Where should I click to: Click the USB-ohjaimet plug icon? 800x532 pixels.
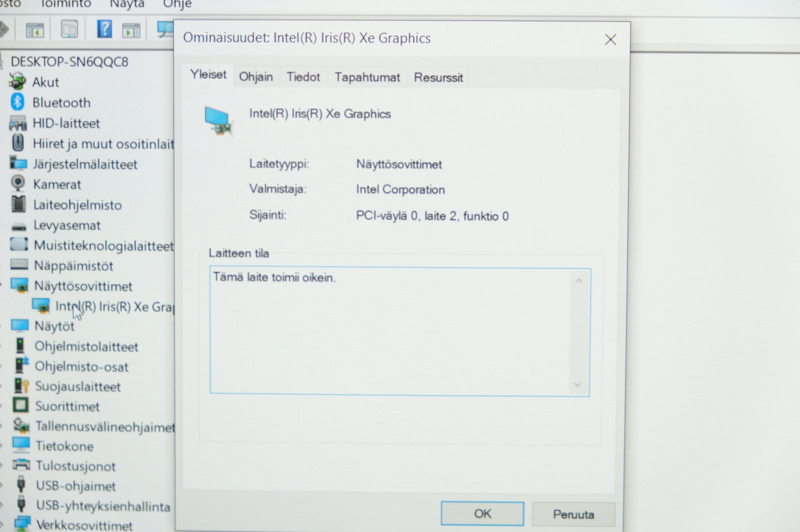tap(21, 484)
